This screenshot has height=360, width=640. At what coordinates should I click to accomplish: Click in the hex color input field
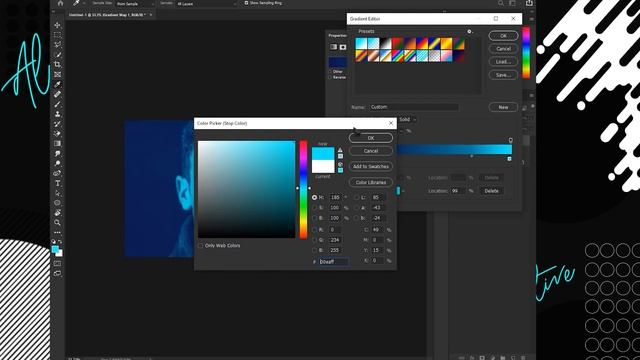[x=333, y=262]
